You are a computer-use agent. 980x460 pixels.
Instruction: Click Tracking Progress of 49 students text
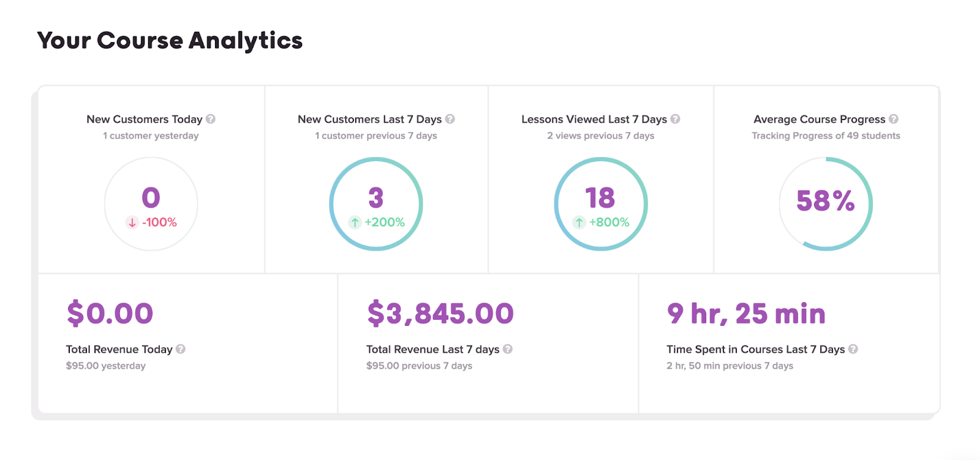(x=826, y=135)
